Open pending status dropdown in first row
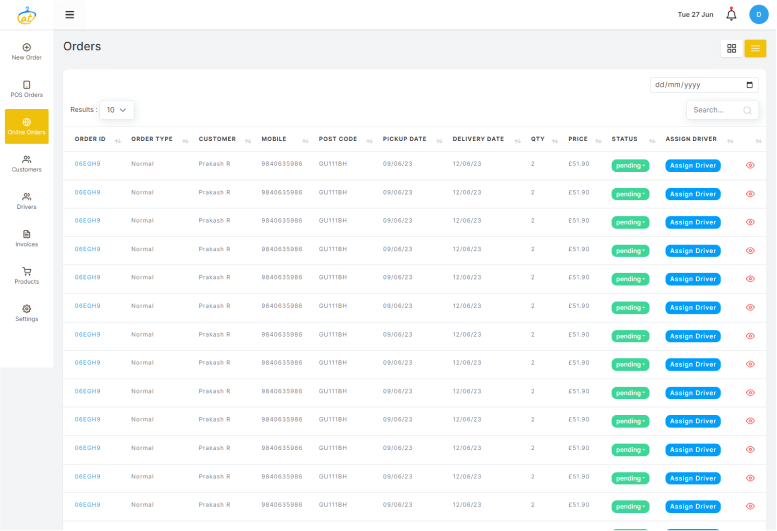This screenshot has width=777, height=531. (x=630, y=165)
